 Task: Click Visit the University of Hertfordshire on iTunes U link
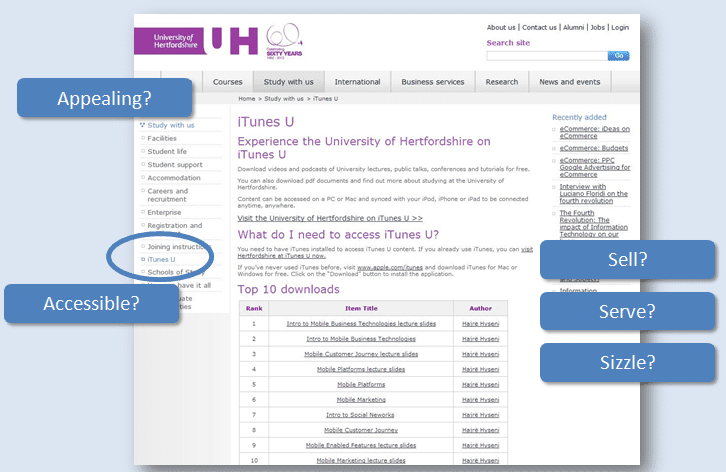(x=330, y=217)
